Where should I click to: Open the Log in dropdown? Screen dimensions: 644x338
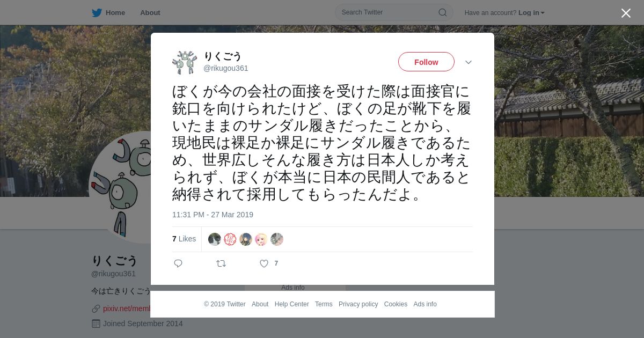click(531, 13)
